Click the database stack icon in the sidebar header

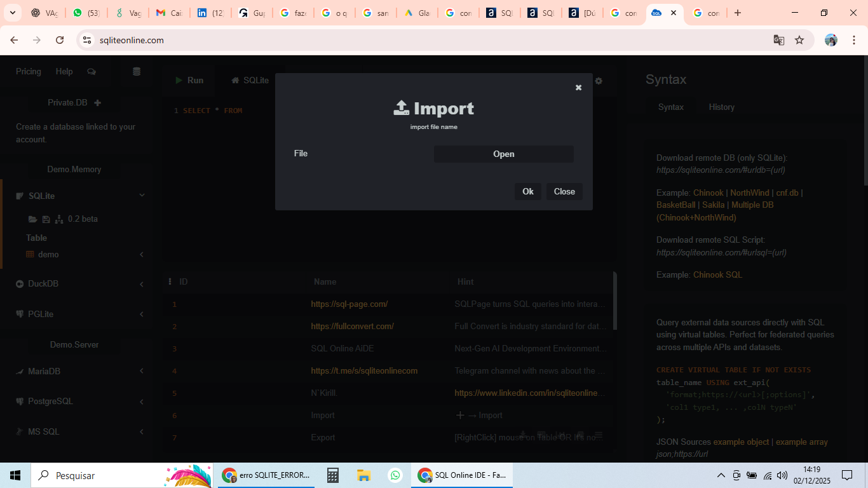(x=137, y=72)
